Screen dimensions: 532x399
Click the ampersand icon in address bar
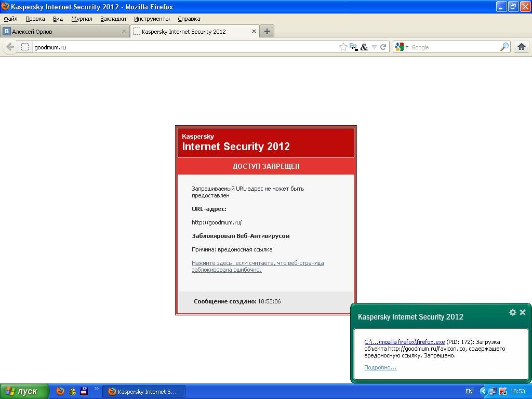[x=364, y=47]
